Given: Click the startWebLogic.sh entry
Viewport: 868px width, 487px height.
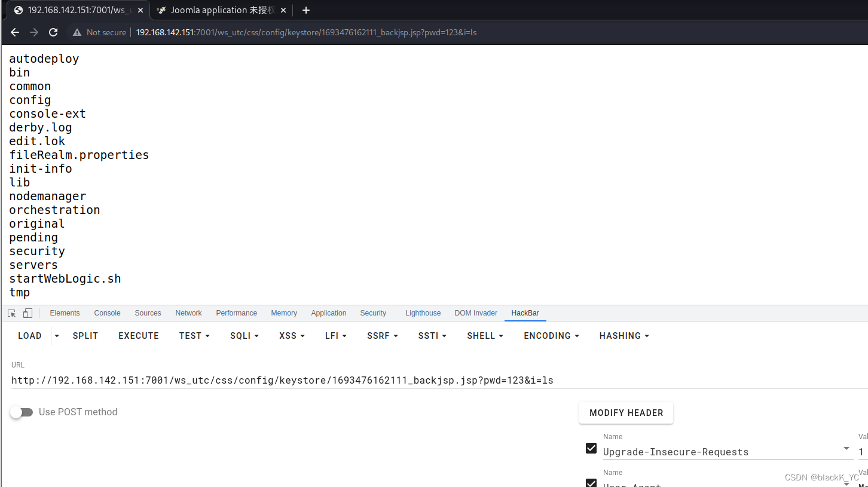Looking at the screenshot, I should point(65,278).
